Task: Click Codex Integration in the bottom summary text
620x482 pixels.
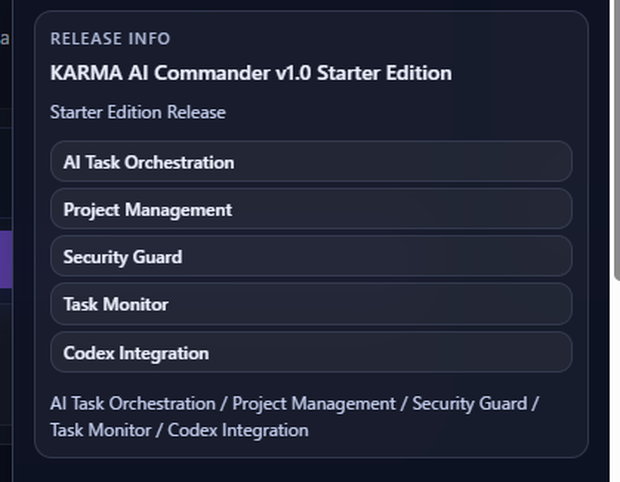Action: tap(238, 430)
